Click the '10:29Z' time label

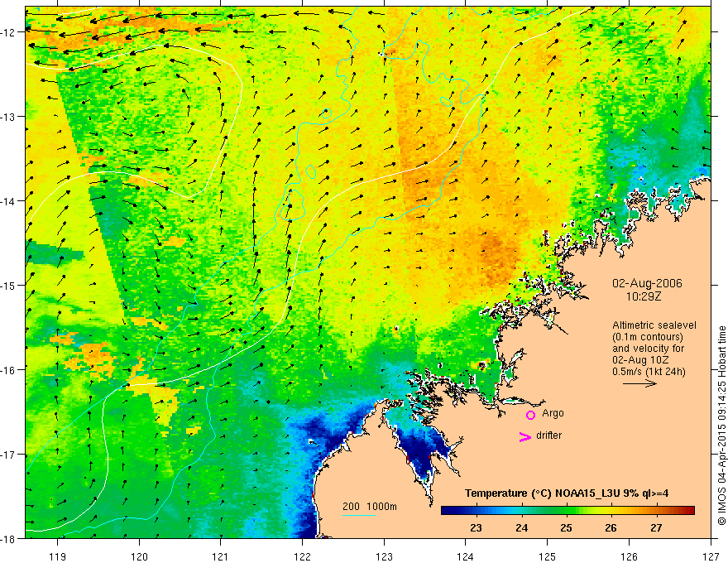[643, 296]
